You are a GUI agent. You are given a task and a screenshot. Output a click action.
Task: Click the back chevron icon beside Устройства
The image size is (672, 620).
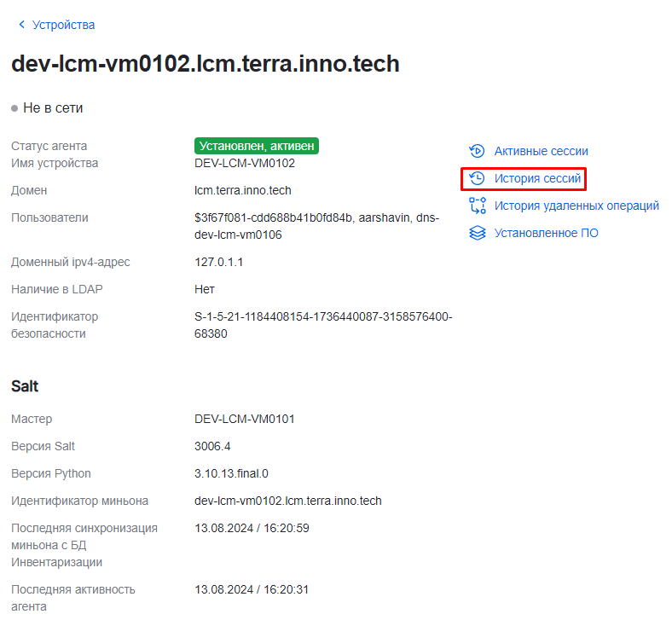pyautogui.click(x=21, y=25)
